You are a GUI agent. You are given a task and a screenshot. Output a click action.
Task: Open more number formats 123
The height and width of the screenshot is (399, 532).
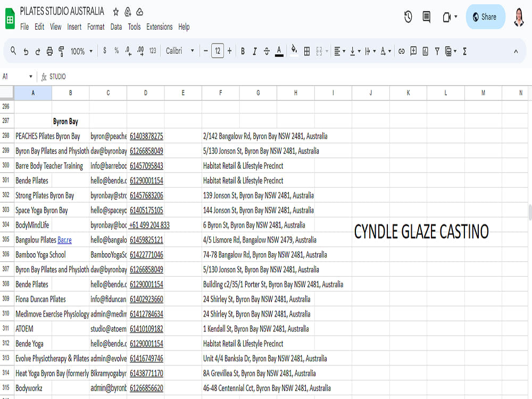[153, 51]
